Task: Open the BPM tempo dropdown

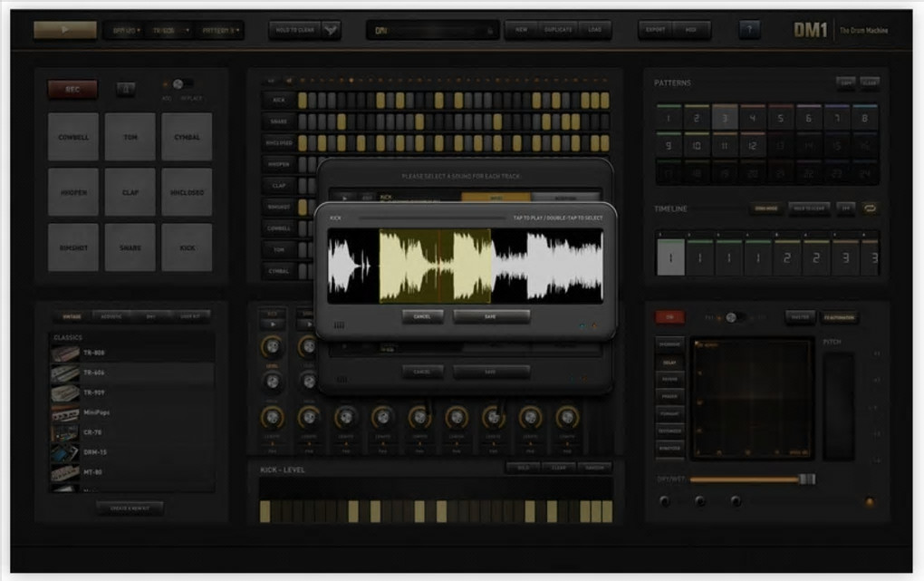Action: pyautogui.click(x=126, y=30)
